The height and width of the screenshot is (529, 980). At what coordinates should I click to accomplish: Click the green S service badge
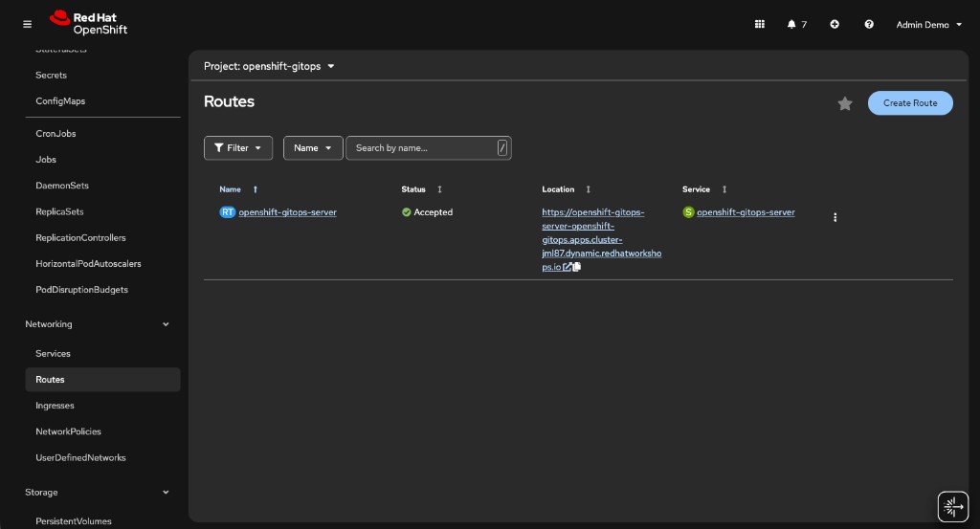(x=688, y=212)
